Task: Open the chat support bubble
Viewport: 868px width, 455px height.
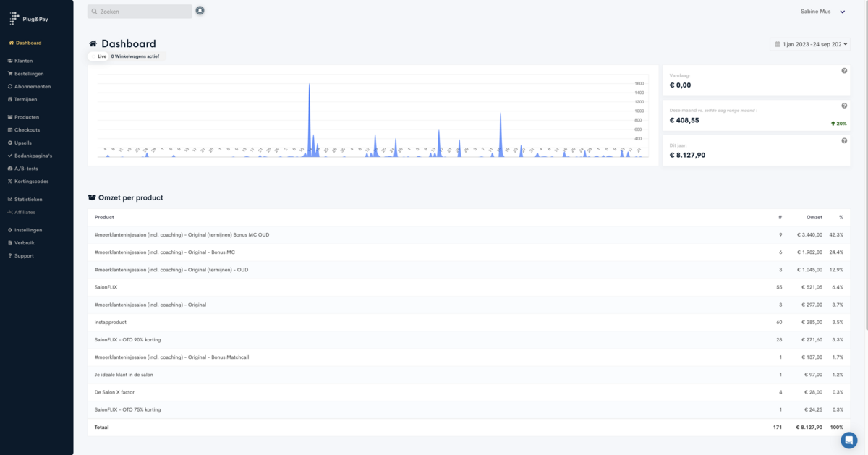Action: click(848, 440)
